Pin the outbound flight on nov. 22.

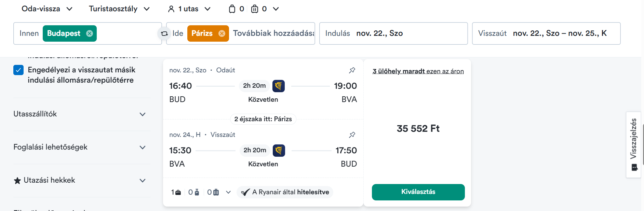[x=352, y=70]
